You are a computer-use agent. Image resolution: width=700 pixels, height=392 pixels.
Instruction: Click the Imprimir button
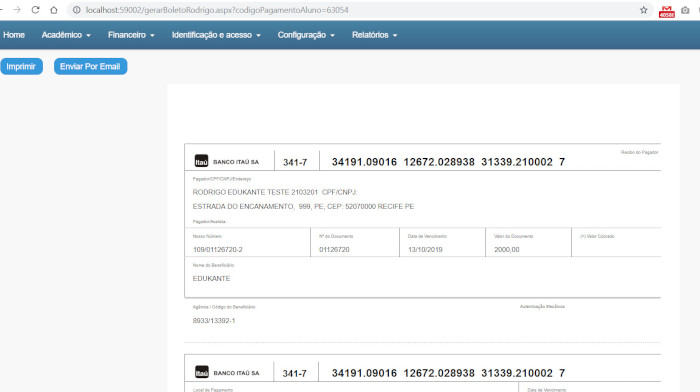[x=21, y=67]
